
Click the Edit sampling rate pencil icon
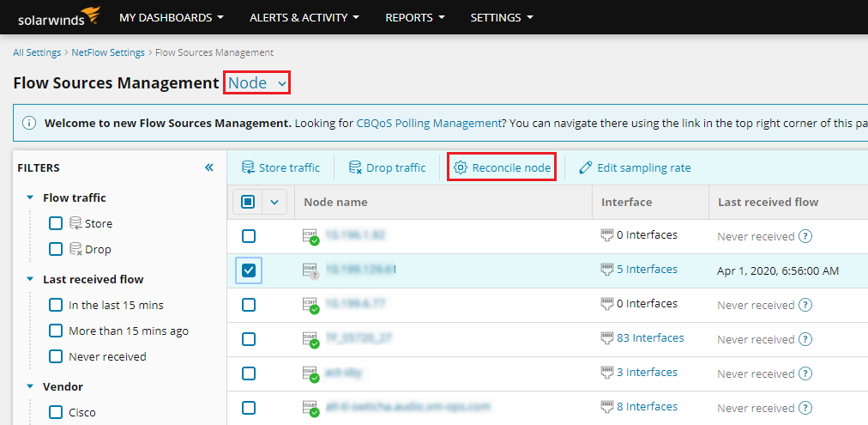click(x=586, y=167)
